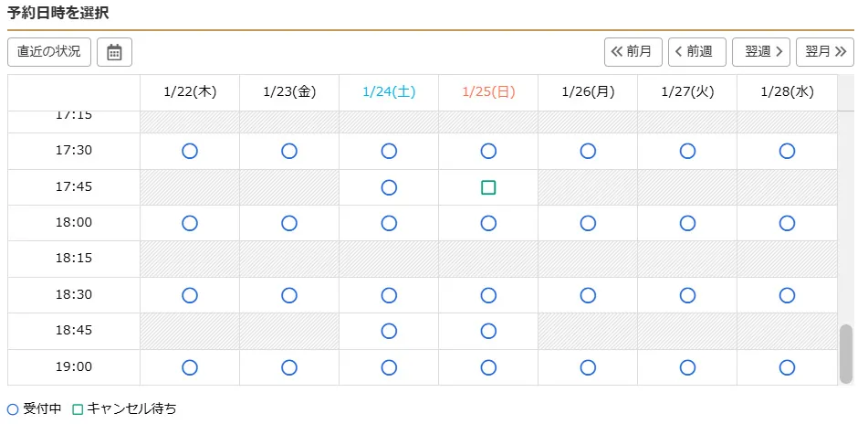The height and width of the screenshot is (424, 868).
Task: Select 17:30 circle on 1/27 Tuesday
Action: (x=687, y=151)
